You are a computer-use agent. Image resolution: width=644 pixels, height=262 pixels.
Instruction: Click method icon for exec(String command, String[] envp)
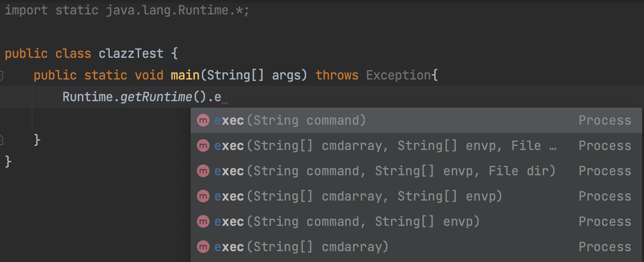click(x=204, y=222)
